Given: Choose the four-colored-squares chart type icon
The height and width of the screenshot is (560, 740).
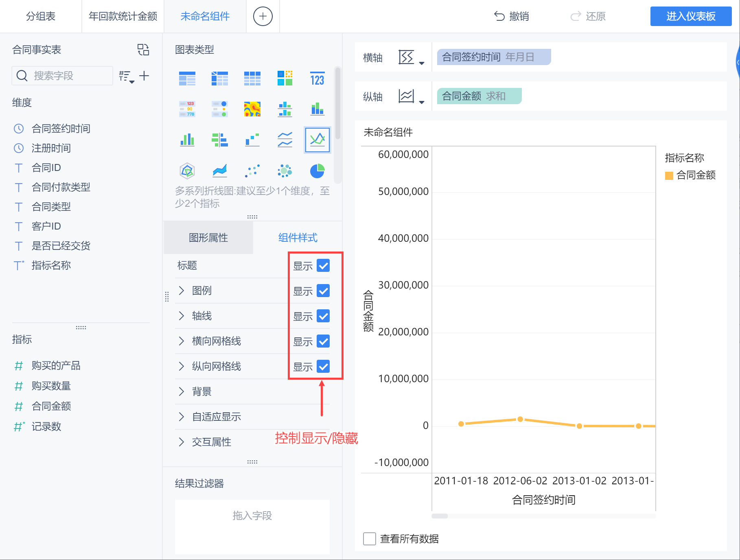Looking at the screenshot, I should (x=285, y=78).
